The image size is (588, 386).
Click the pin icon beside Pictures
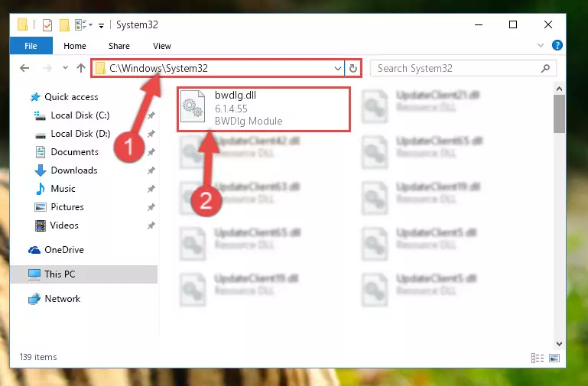coord(151,208)
